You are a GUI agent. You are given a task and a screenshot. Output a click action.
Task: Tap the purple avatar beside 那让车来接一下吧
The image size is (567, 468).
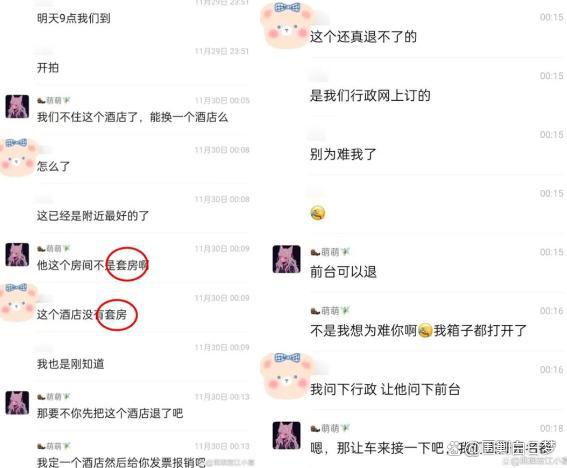click(x=286, y=435)
